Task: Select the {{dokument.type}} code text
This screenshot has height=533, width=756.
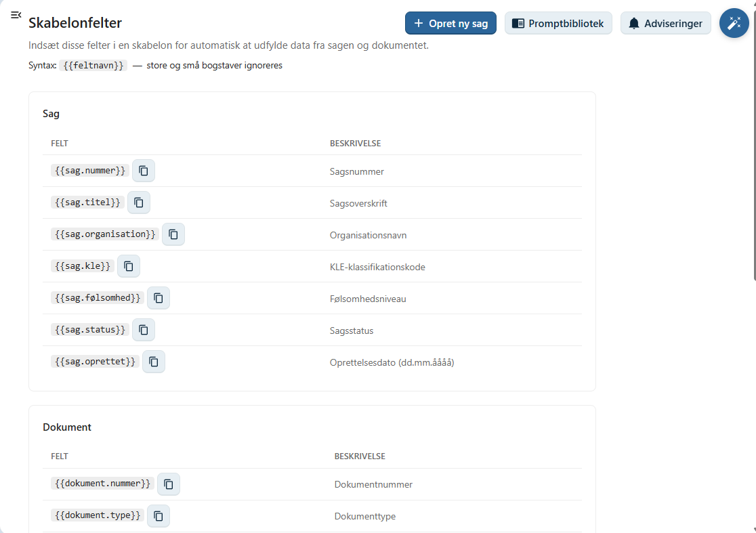Action: [x=98, y=515]
